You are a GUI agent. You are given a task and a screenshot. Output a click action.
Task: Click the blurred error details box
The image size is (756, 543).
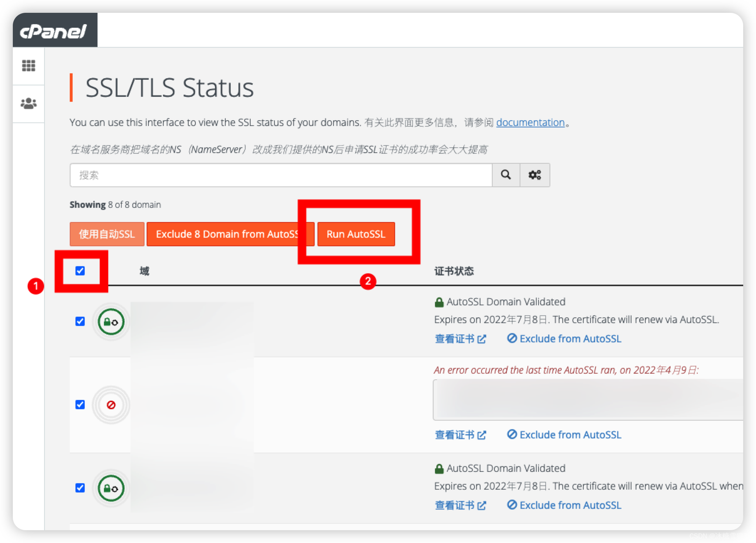(588, 400)
